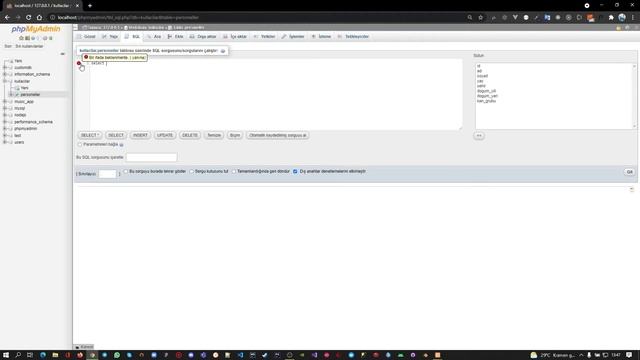This screenshot has height=360, width=640.
Task: Enable 'Sorgu kutusunu tut' checkbox
Action: click(x=191, y=171)
